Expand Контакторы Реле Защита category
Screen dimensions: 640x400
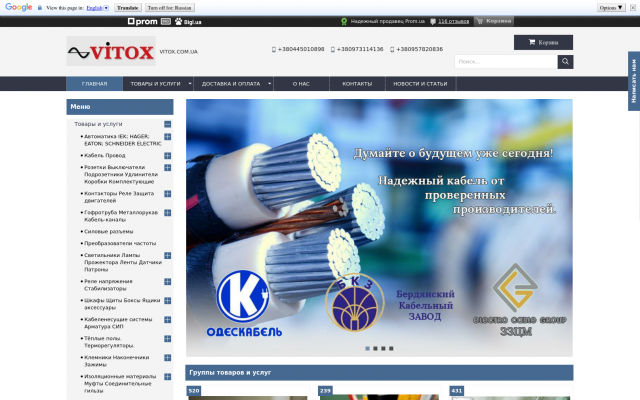167,193
